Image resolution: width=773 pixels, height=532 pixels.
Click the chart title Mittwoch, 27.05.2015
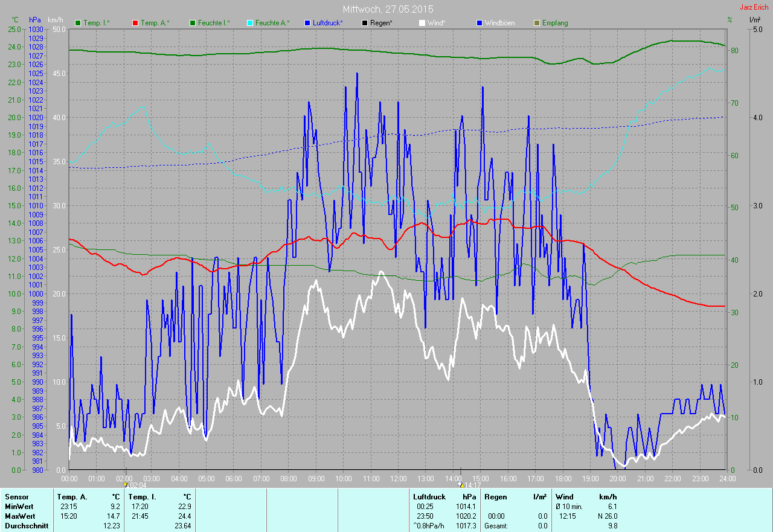pos(388,9)
